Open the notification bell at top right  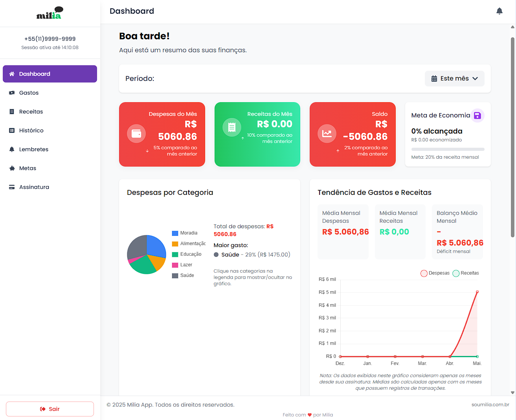pyautogui.click(x=499, y=11)
